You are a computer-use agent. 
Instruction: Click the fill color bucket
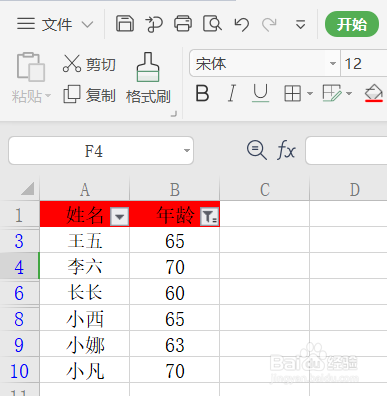point(373,93)
